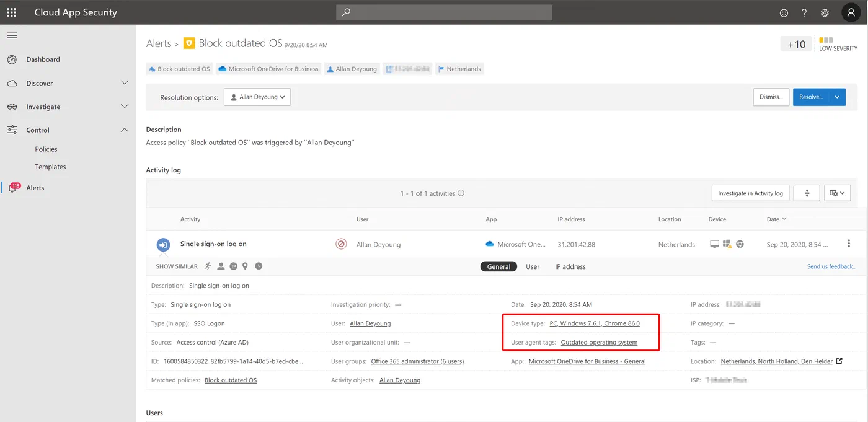Click the collapse rows toggle button
The height and width of the screenshot is (422, 868).
coord(807,193)
